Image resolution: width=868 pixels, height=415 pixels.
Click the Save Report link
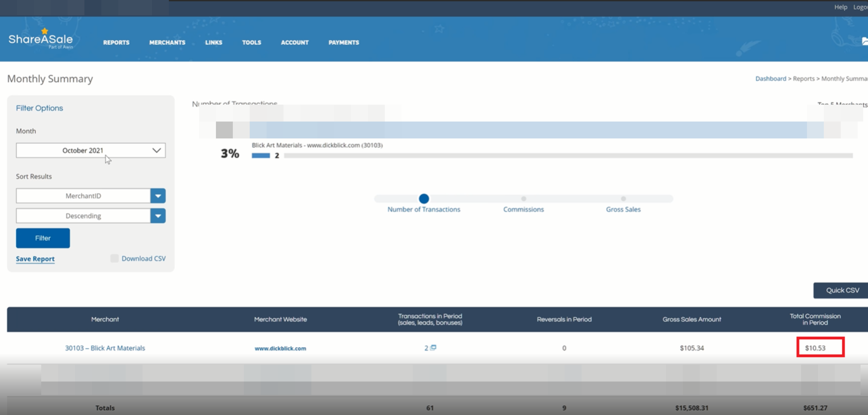(35, 259)
